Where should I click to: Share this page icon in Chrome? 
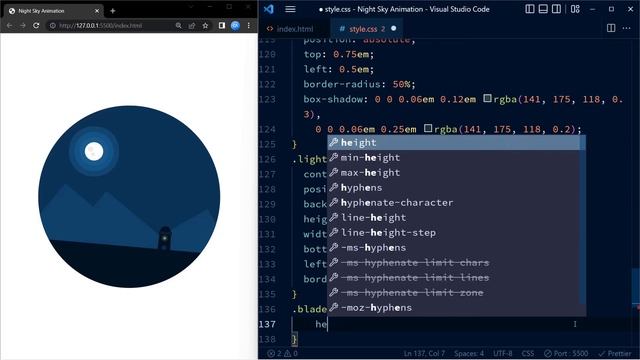[192, 25]
